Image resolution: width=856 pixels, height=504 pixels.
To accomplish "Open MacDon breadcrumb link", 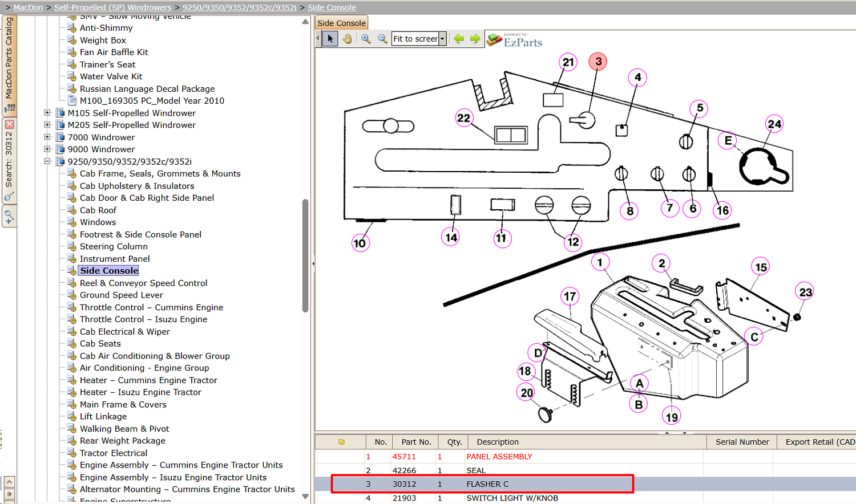I will pos(28,7).
